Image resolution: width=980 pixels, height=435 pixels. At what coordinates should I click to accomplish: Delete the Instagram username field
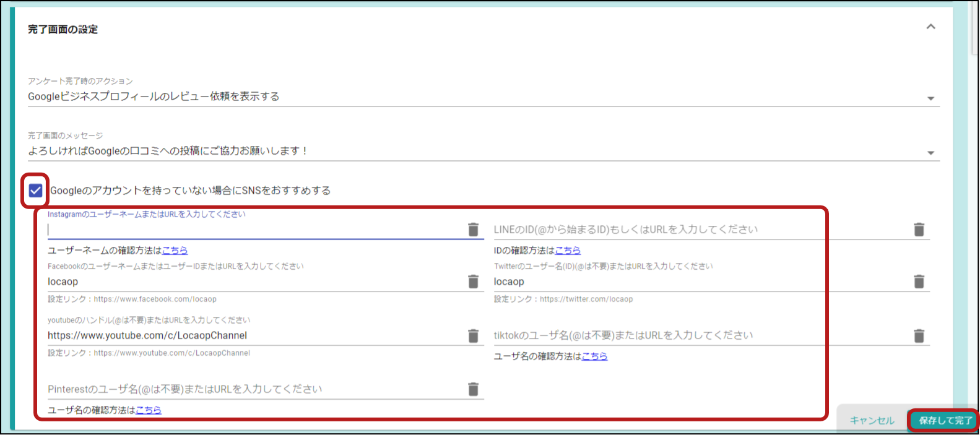tap(474, 230)
